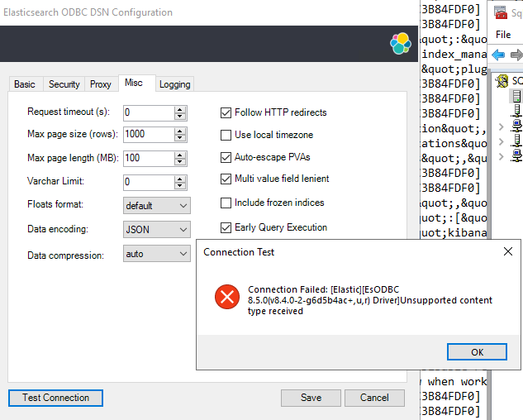Screen dimensions: 523x420
Task: Click the gray forward arrow icon
Action: tap(516, 55)
